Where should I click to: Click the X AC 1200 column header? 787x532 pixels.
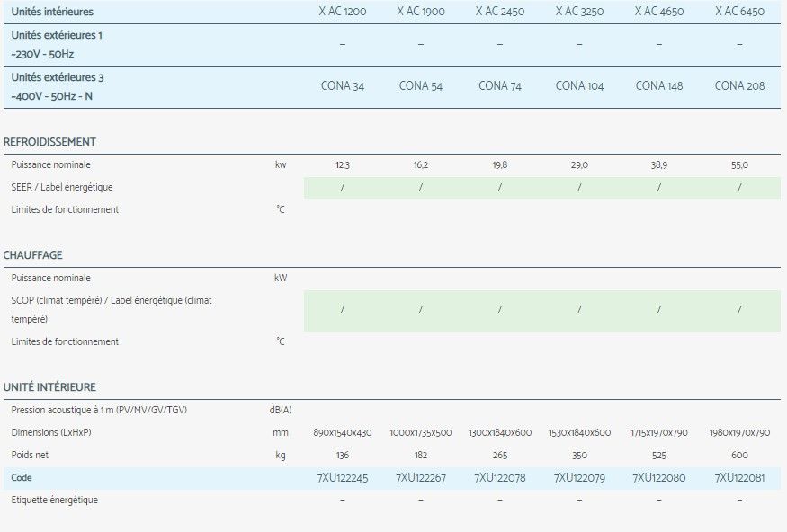[342, 12]
